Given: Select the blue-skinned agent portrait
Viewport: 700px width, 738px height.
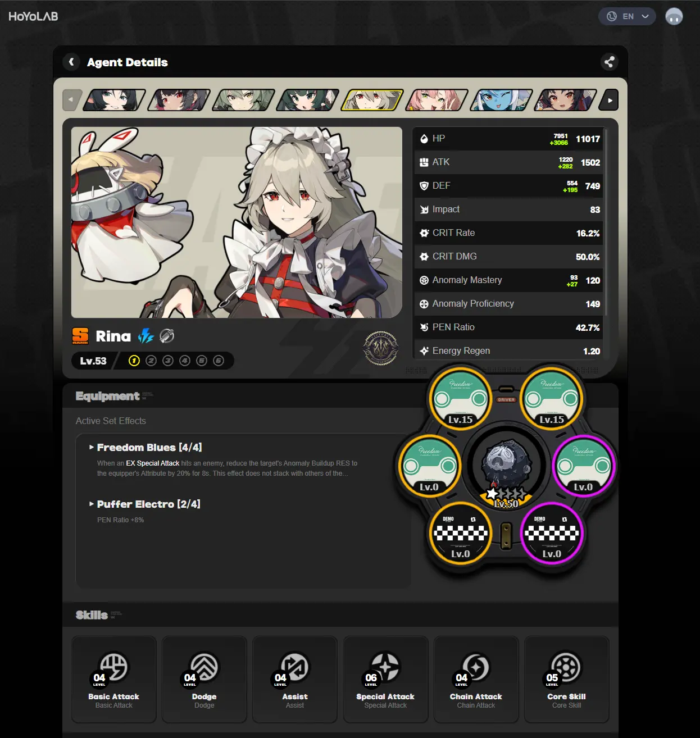Looking at the screenshot, I should [x=501, y=101].
